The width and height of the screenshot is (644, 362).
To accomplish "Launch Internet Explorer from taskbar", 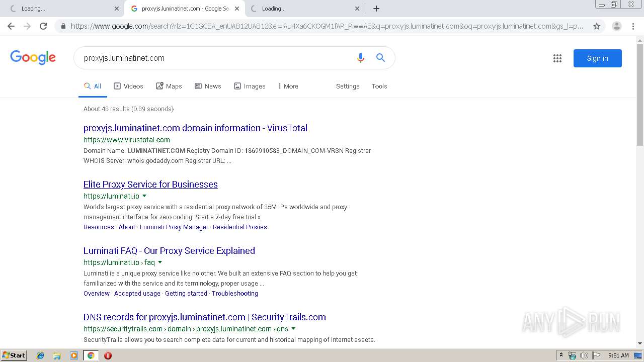I will pyautogui.click(x=40, y=355).
